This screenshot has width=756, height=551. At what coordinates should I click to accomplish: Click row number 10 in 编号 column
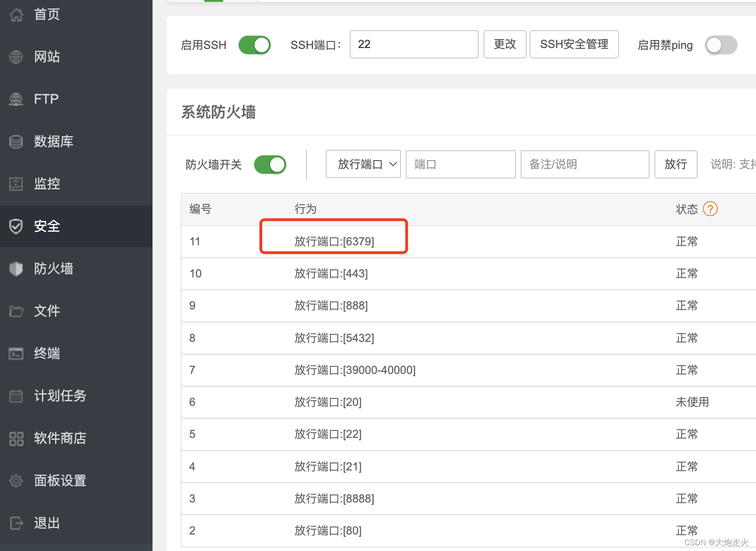195,274
